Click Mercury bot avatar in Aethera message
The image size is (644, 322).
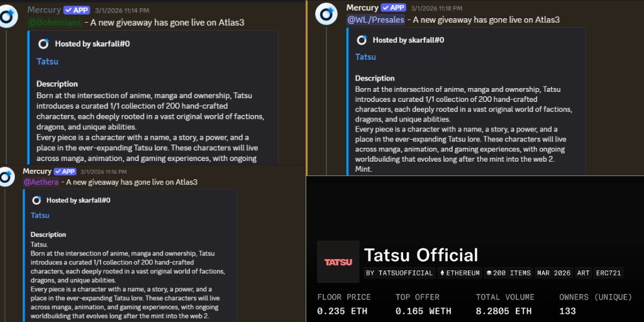coord(7,177)
